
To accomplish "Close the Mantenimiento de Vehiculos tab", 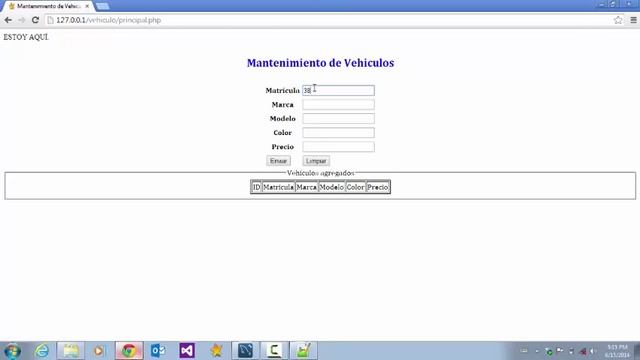I will [87, 6].
